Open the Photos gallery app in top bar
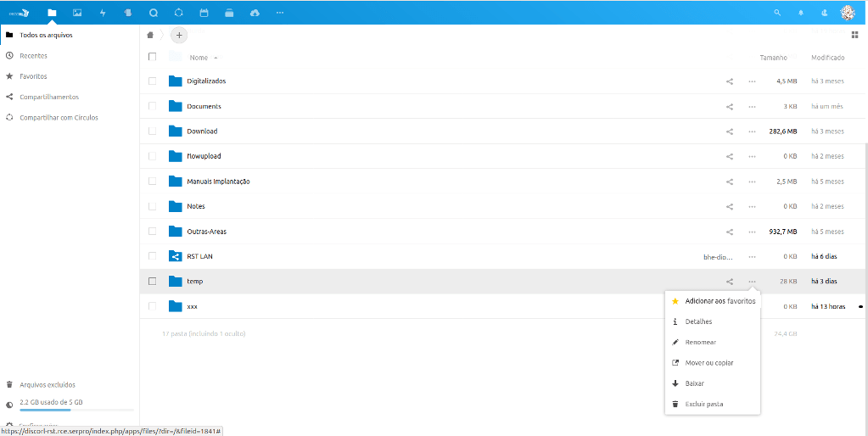 77,13
